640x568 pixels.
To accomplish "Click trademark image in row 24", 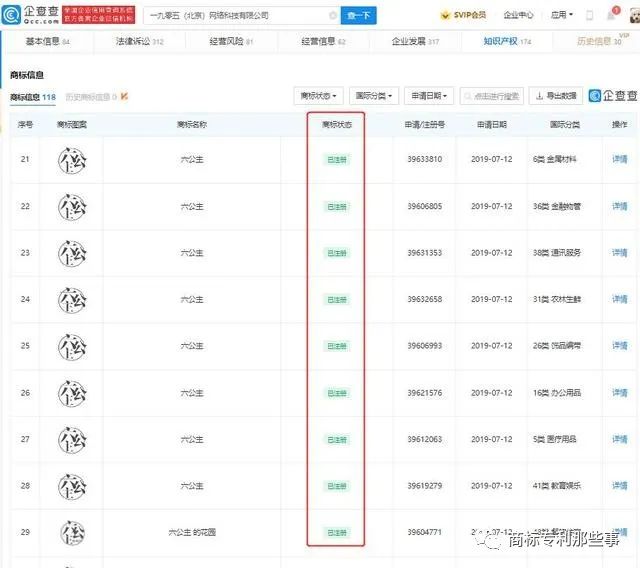I will (x=72, y=300).
